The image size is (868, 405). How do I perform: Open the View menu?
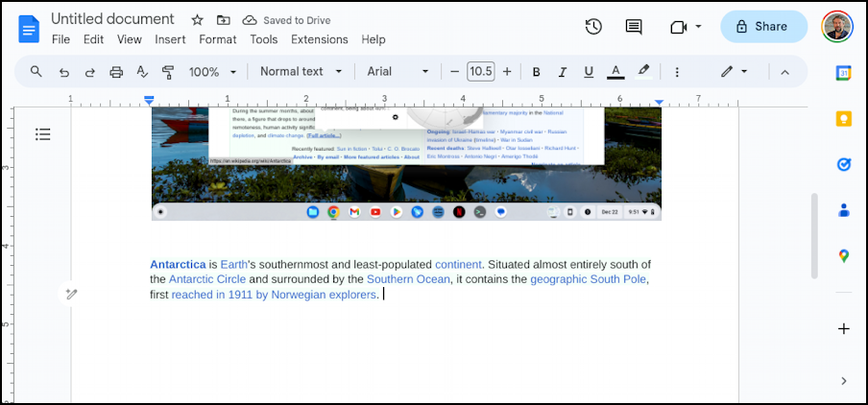pos(130,40)
